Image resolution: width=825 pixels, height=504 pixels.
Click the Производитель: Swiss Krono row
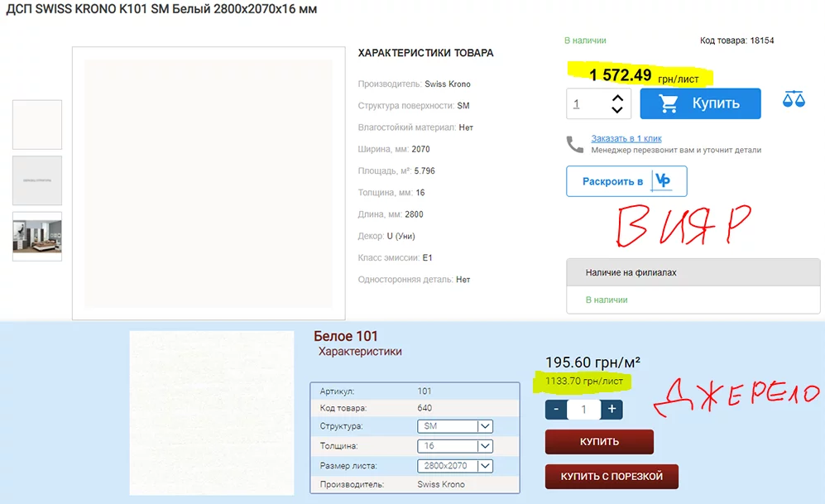pos(414,84)
